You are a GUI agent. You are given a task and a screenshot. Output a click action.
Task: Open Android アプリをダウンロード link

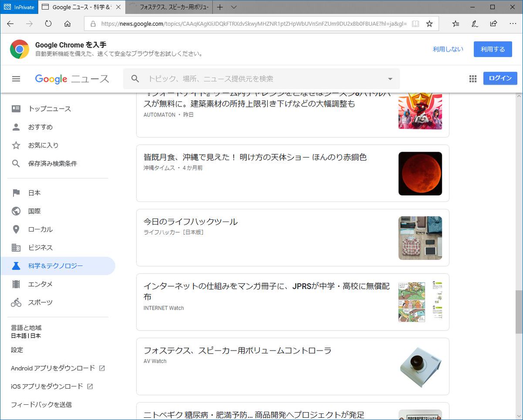58,368
